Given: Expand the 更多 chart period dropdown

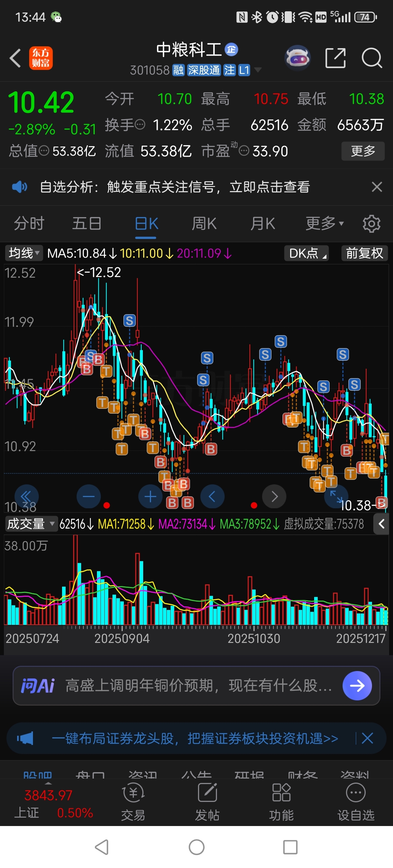Looking at the screenshot, I should (324, 223).
